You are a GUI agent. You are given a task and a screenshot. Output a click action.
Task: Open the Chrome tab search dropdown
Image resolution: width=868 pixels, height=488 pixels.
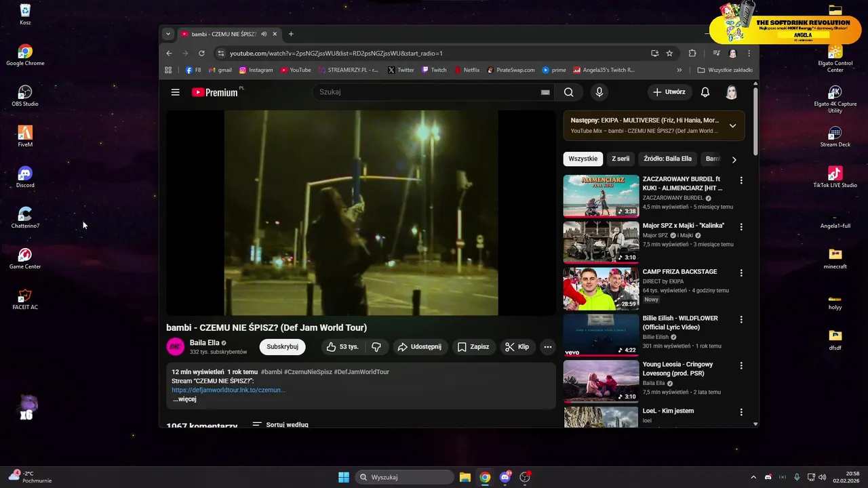(x=168, y=34)
